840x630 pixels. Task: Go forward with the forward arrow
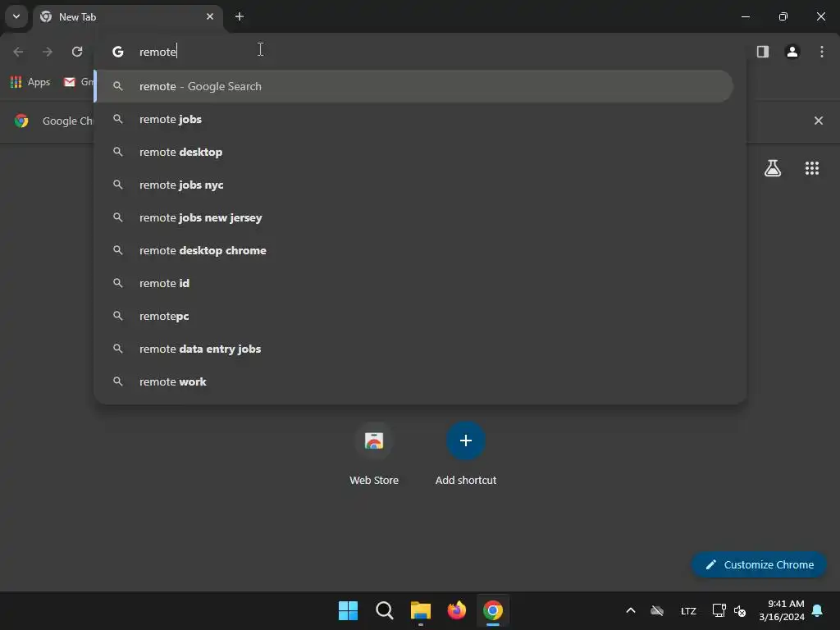tap(48, 52)
